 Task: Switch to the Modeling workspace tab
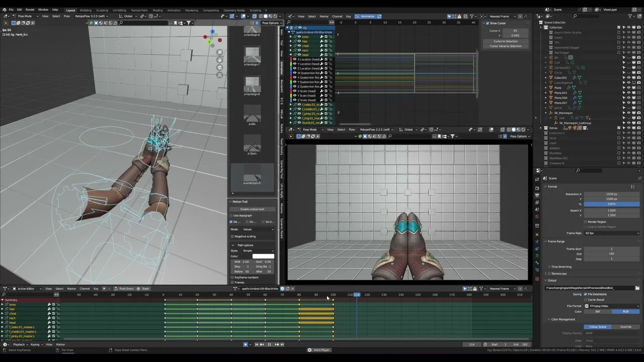click(86, 10)
